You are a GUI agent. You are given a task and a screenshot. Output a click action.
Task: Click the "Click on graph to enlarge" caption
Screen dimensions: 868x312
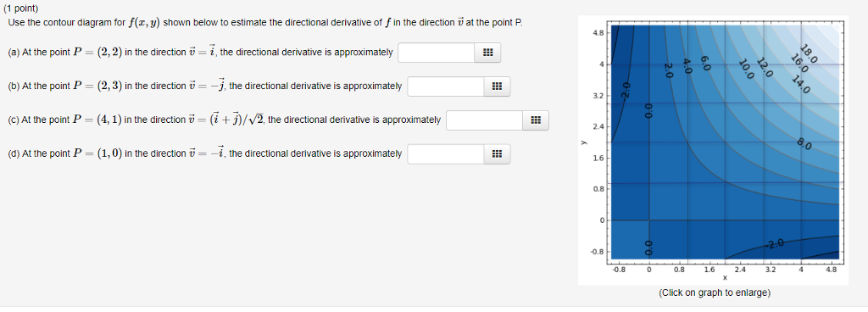coord(714,292)
